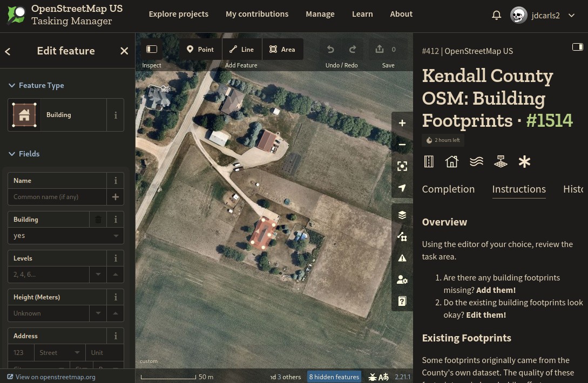Select the Area add feature button
The image size is (588, 383).
(x=282, y=50)
